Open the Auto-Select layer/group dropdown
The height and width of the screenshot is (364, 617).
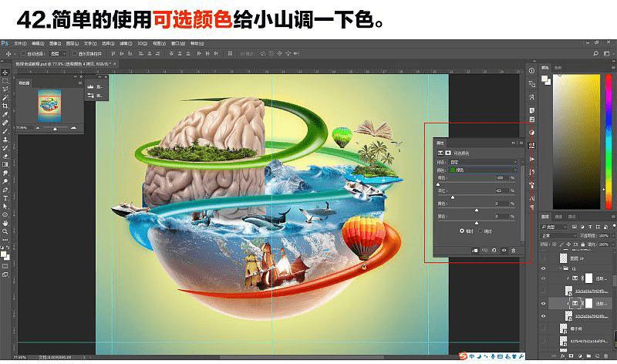click(59, 53)
